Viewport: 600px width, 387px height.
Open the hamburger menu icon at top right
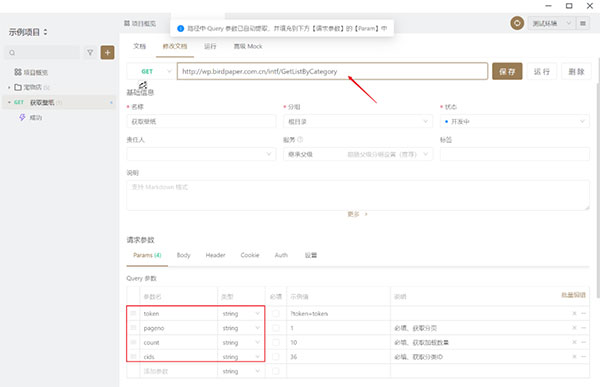(x=583, y=23)
